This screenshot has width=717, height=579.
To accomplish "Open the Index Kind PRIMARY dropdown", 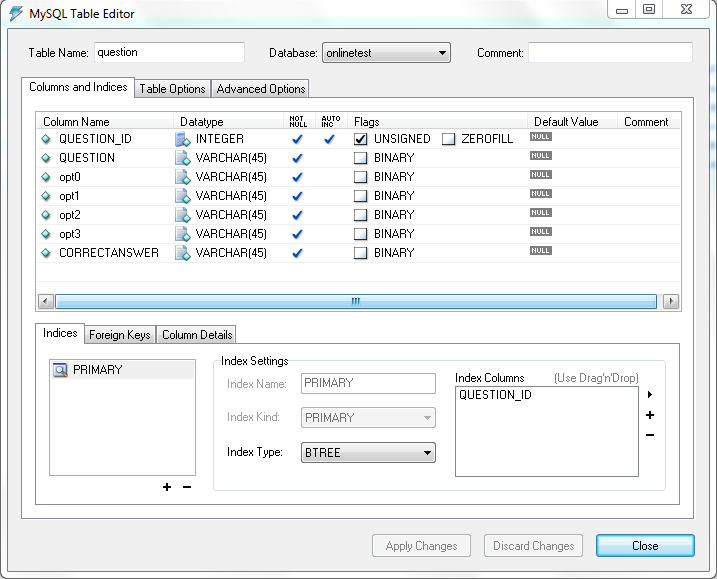I will tap(368, 418).
